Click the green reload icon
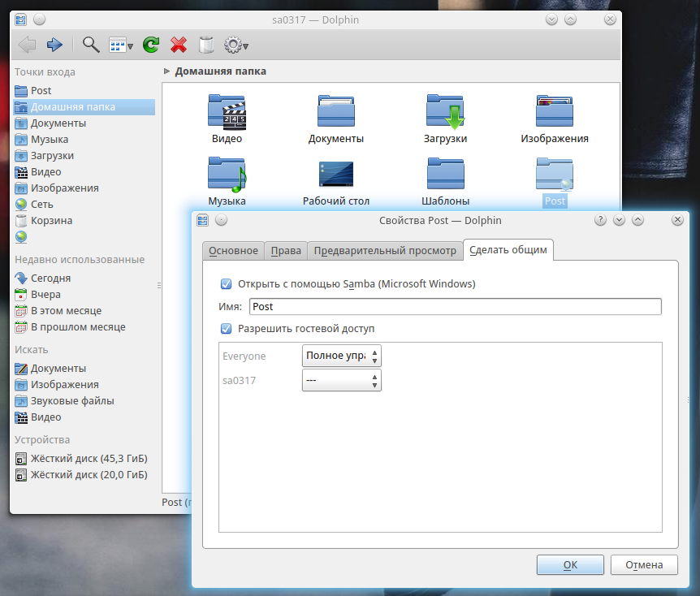Viewport: 700px width, 596px height. click(x=150, y=45)
